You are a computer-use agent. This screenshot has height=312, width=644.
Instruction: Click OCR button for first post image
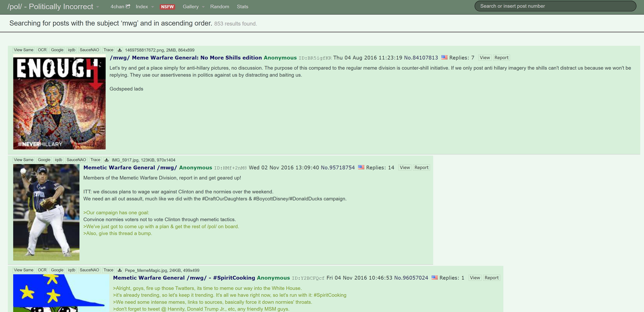42,50
